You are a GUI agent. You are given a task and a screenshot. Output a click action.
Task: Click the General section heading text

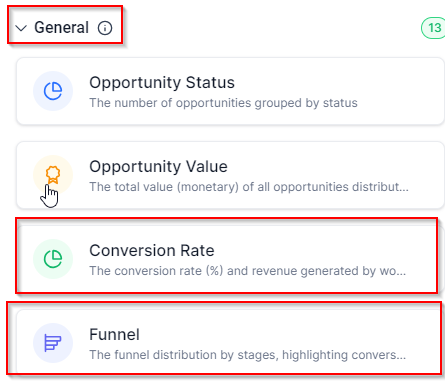pyautogui.click(x=61, y=27)
